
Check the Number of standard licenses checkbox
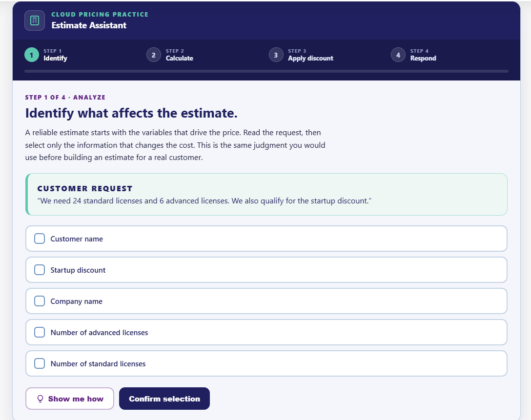pos(40,363)
